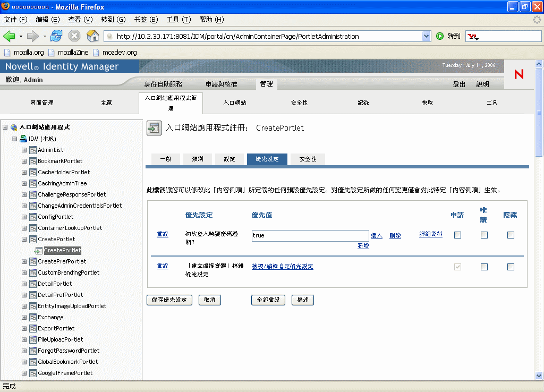This screenshot has width=544, height=392.
Task: Click the scrollbar down arrow
Action: point(539,376)
